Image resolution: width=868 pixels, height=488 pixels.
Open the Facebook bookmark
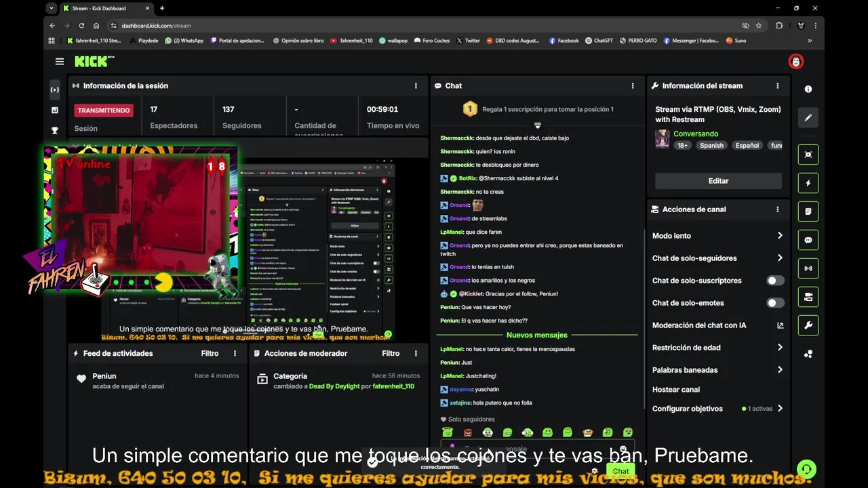pos(564,41)
